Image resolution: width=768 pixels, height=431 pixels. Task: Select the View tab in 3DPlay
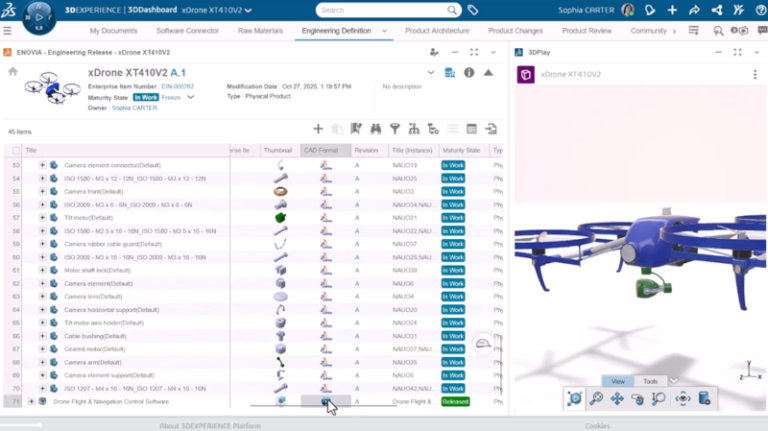coord(618,381)
